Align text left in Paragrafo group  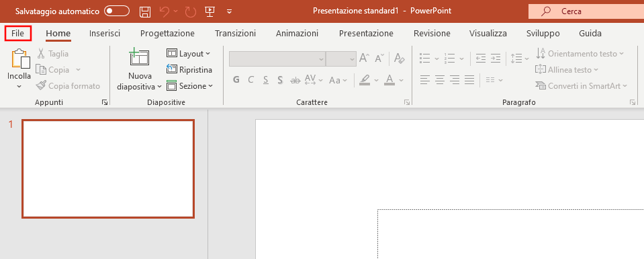click(x=425, y=79)
